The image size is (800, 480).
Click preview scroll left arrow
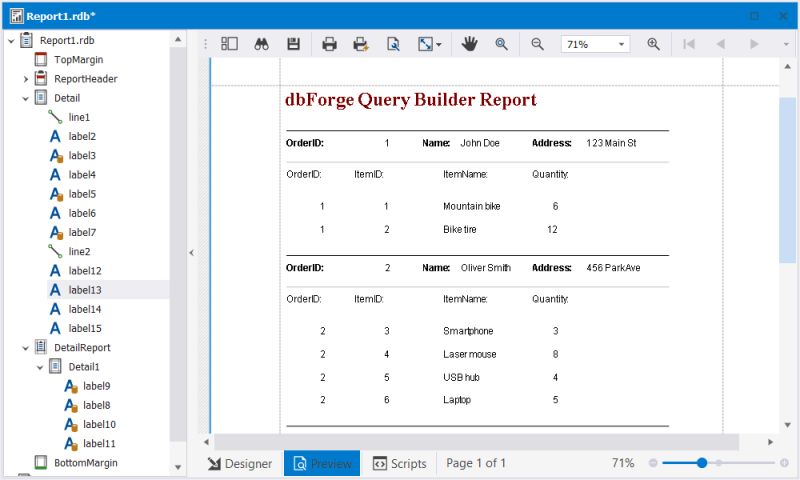point(206,442)
